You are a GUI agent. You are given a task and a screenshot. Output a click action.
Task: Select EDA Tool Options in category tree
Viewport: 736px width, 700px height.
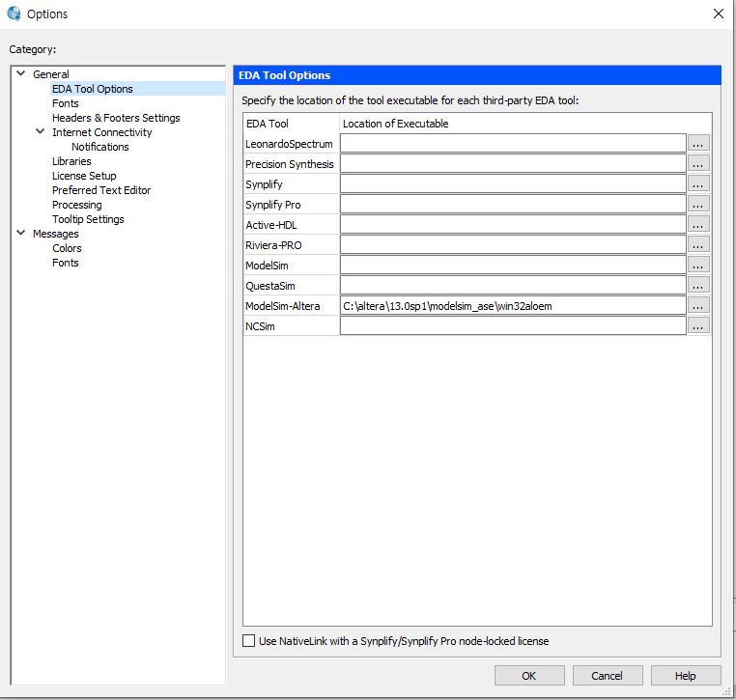point(93,89)
